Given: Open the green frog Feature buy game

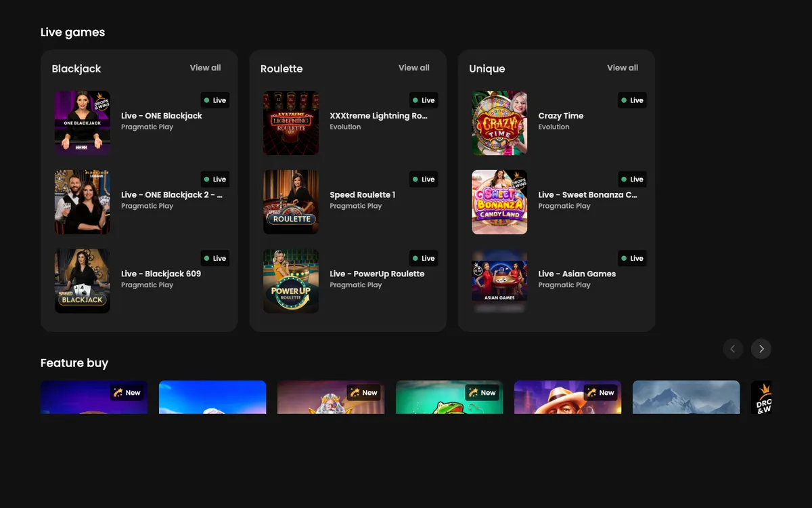Looking at the screenshot, I should (449, 397).
